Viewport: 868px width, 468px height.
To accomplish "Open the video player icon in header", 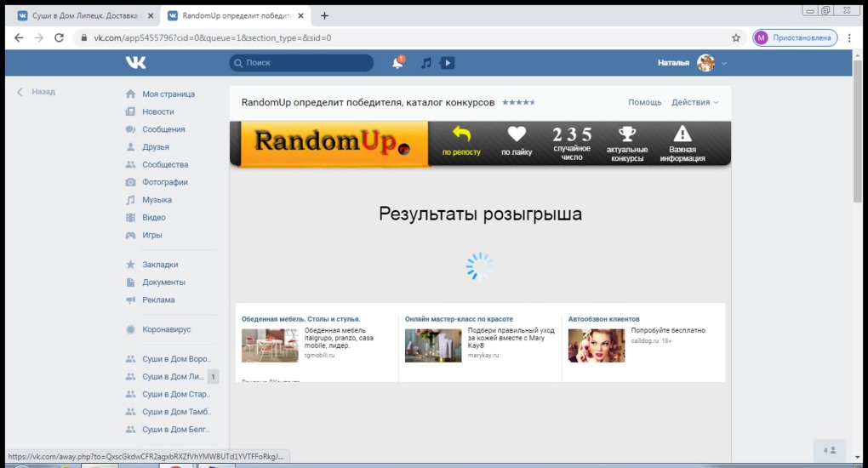I will 448,63.
